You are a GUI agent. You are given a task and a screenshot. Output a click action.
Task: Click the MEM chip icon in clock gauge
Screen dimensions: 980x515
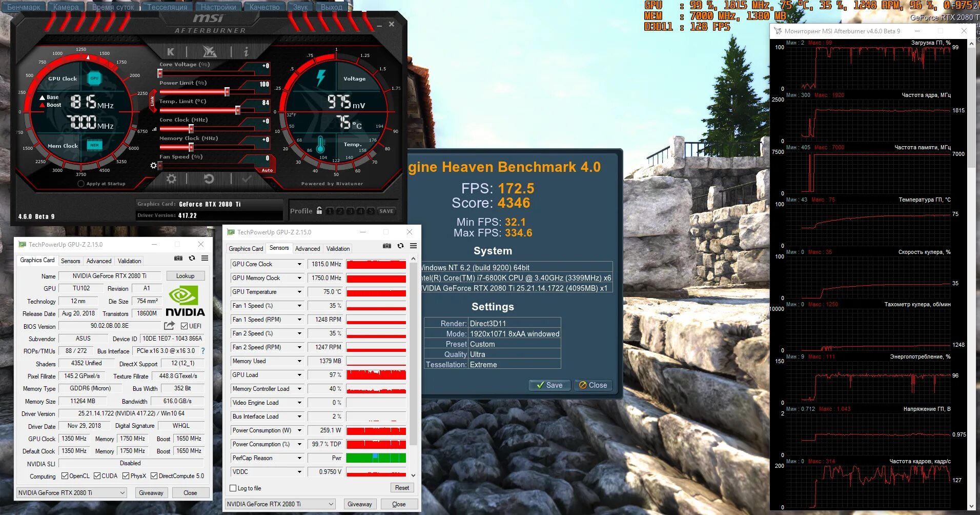[94, 145]
